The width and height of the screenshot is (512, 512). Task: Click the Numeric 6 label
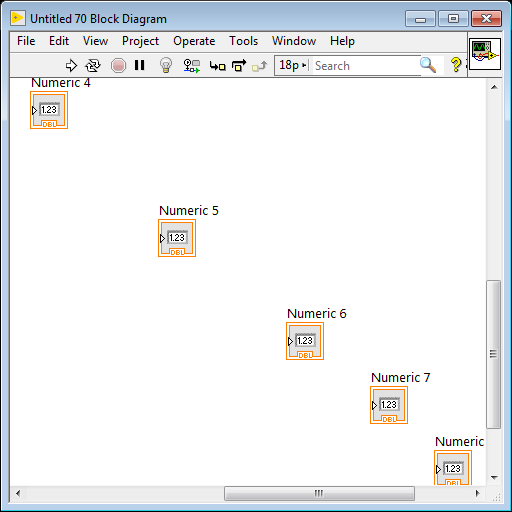pos(317,314)
